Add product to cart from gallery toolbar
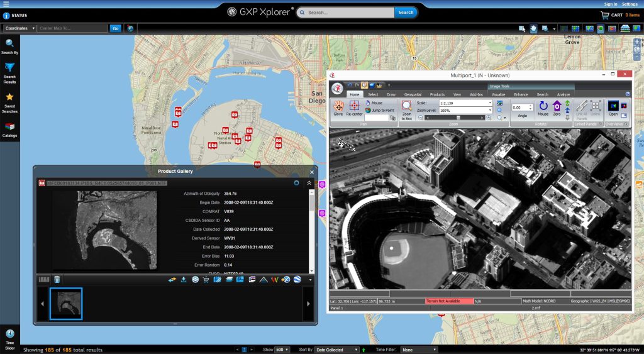The height and width of the screenshot is (354, 644). [205, 279]
